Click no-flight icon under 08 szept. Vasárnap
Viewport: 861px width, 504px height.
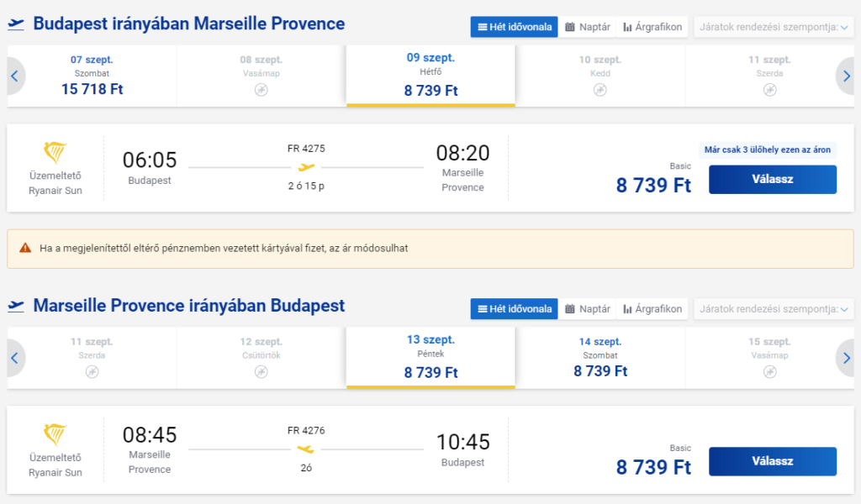coord(261,90)
